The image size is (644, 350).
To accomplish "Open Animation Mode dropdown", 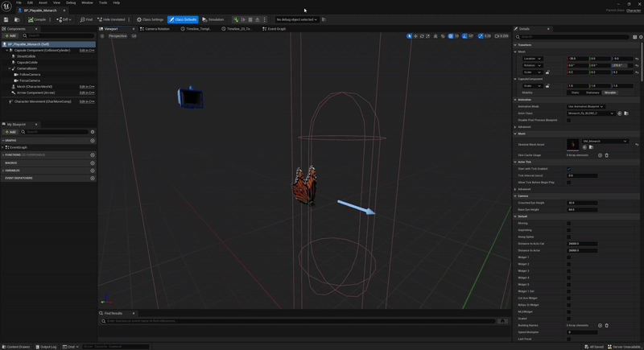I will (585, 107).
